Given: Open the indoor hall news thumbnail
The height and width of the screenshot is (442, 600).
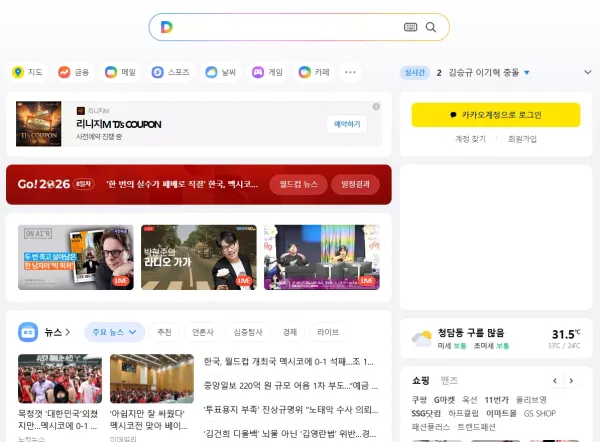Looking at the screenshot, I should (x=152, y=378).
